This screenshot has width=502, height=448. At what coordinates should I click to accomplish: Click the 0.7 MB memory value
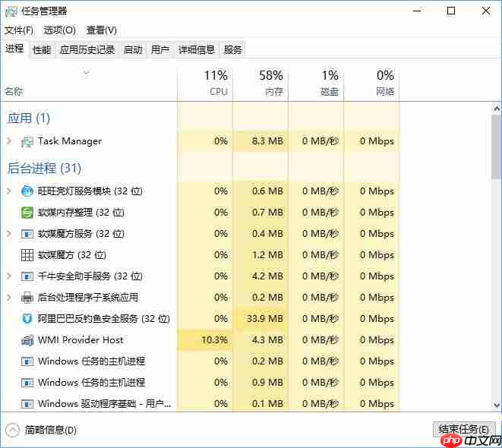(267, 213)
